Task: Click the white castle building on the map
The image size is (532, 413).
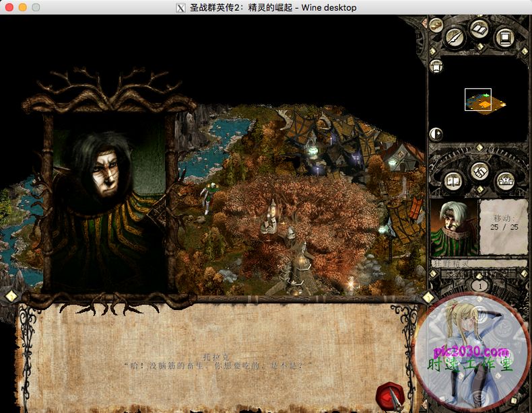Action: (x=270, y=217)
